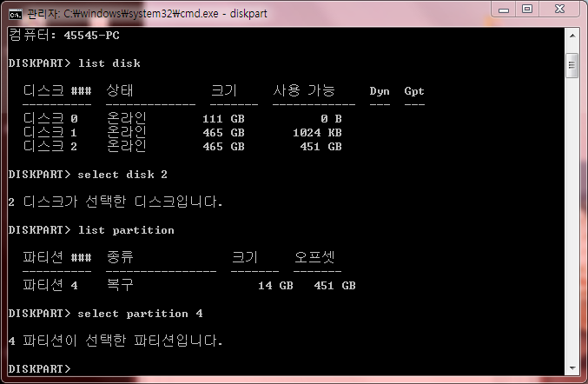Click the '상태' column header
Viewport: 588px width, 384px height.
[x=120, y=90]
